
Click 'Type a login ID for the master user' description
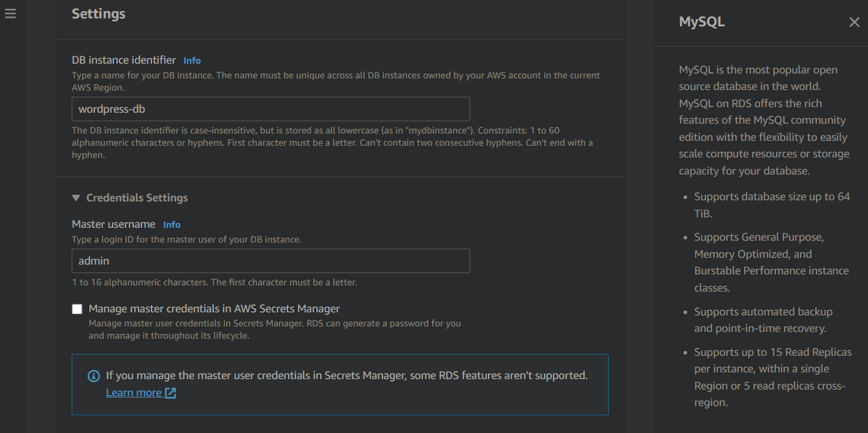pyautogui.click(x=186, y=239)
